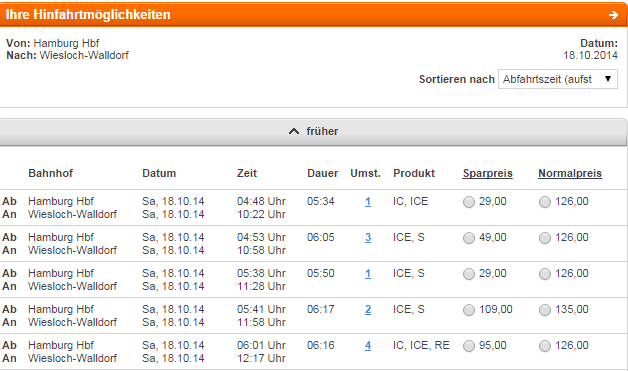Screen dimensions: 628x371
Task: Click the upward chevron icon beside früher
Action: click(294, 131)
